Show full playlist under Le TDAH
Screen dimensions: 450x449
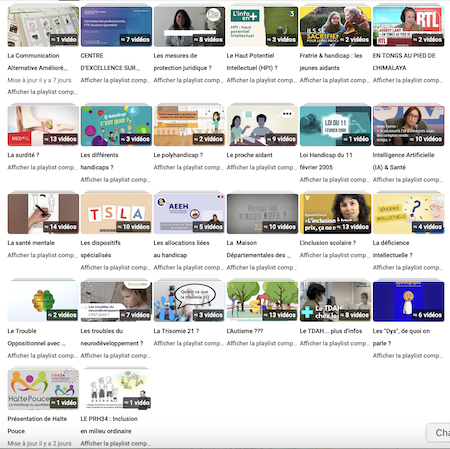(334, 343)
